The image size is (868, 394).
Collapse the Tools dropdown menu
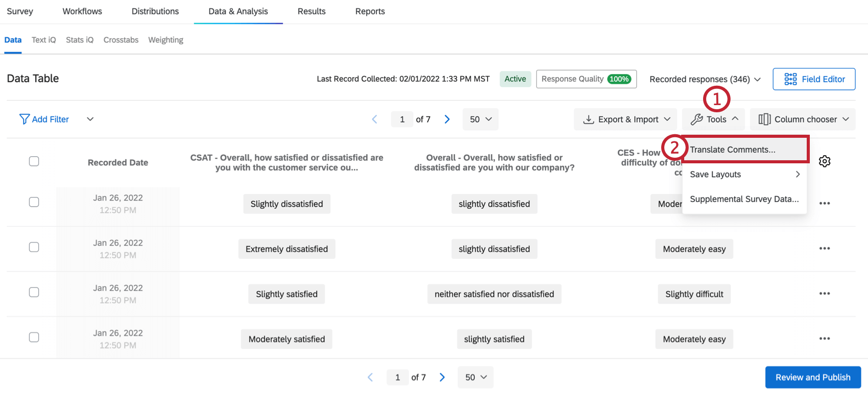tap(714, 119)
